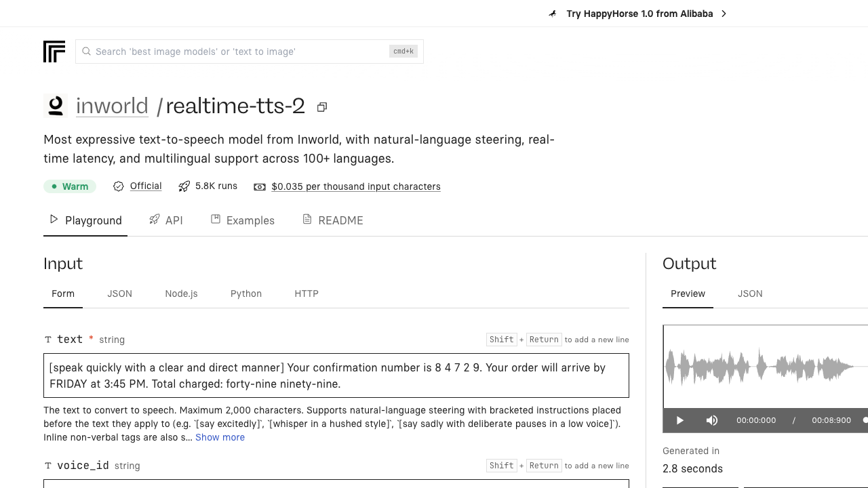Screen dimensions: 868x488
Task: Click the horse icon in the banner
Action: click(x=553, y=14)
